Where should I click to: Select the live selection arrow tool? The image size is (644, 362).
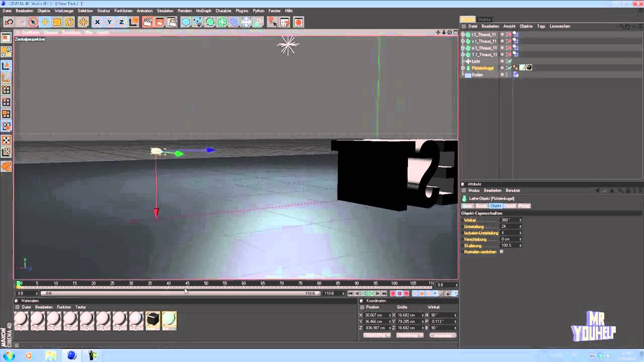click(33, 22)
